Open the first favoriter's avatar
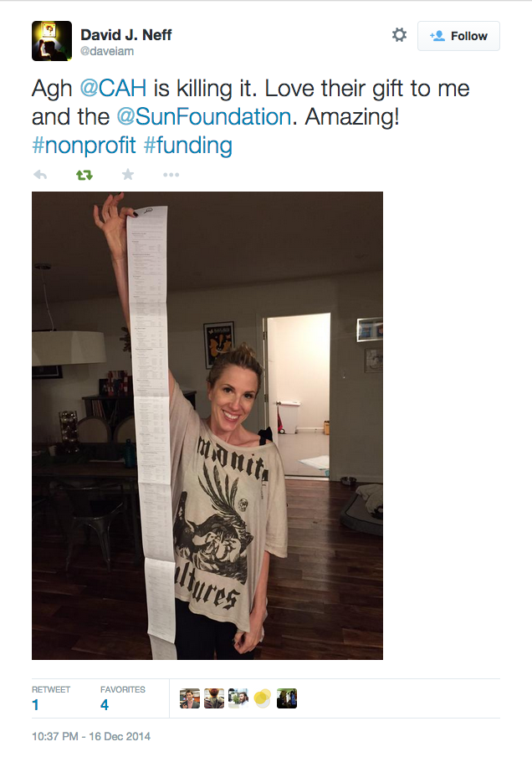The image size is (532, 762). [190, 698]
